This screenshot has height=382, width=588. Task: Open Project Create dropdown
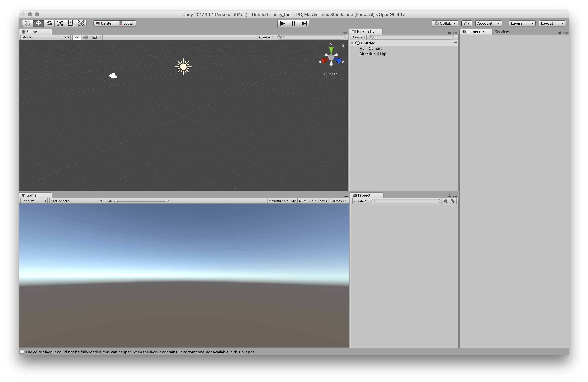(x=360, y=201)
